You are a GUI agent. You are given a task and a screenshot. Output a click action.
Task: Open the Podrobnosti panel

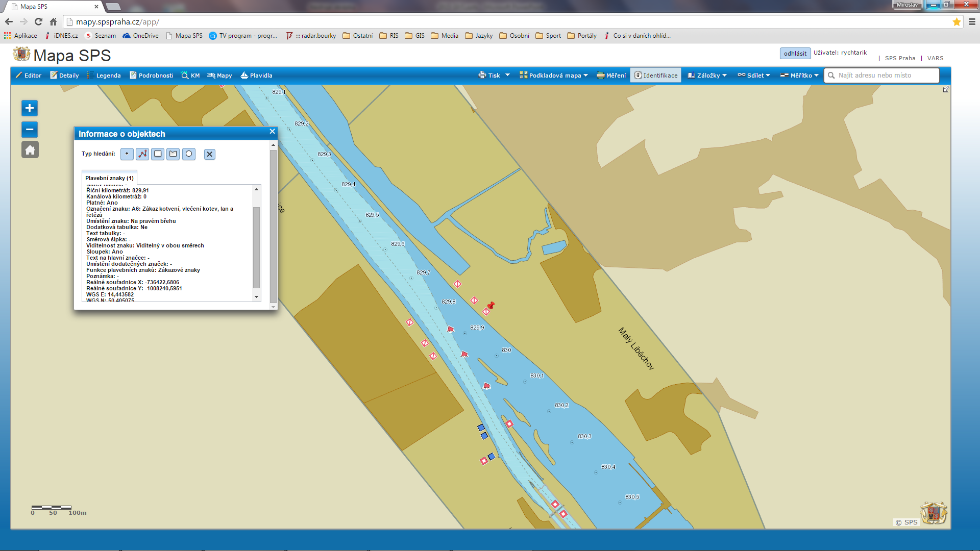tap(151, 76)
